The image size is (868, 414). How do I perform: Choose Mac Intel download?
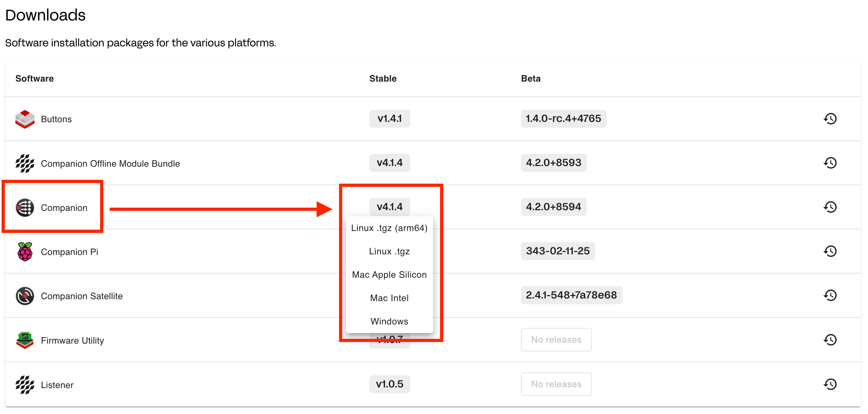(x=389, y=298)
